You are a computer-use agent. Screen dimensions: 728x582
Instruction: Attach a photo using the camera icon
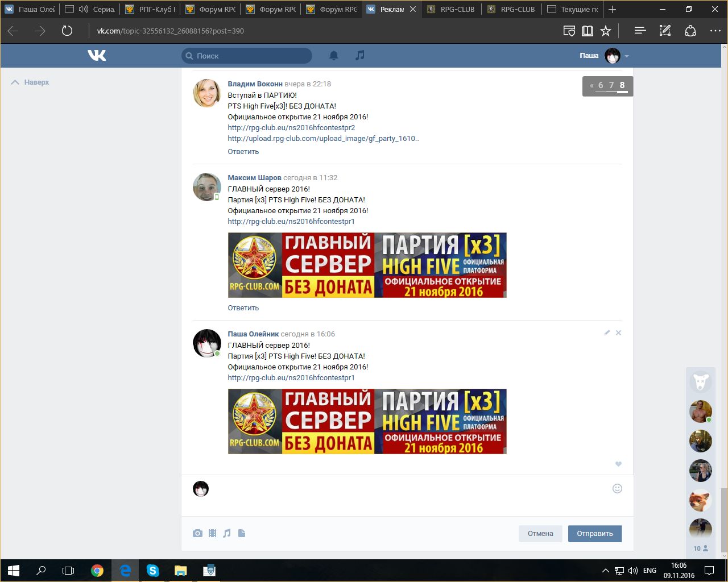click(x=197, y=533)
